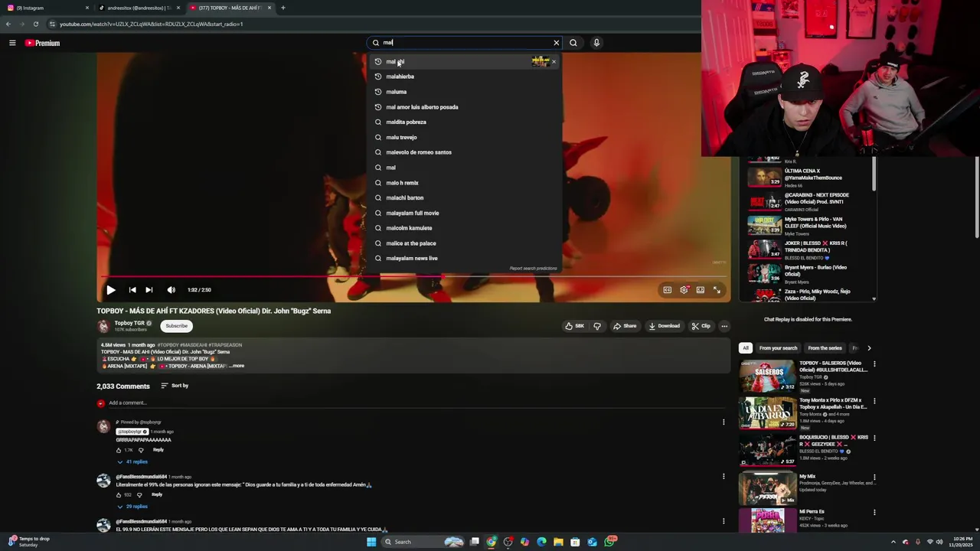
Task: Open the Windows Start menu
Action: (x=371, y=542)
